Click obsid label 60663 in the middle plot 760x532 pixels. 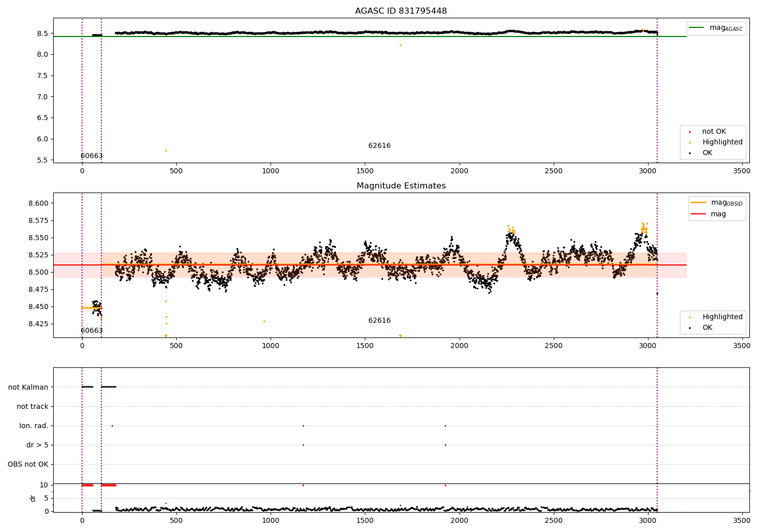[92, 331]
